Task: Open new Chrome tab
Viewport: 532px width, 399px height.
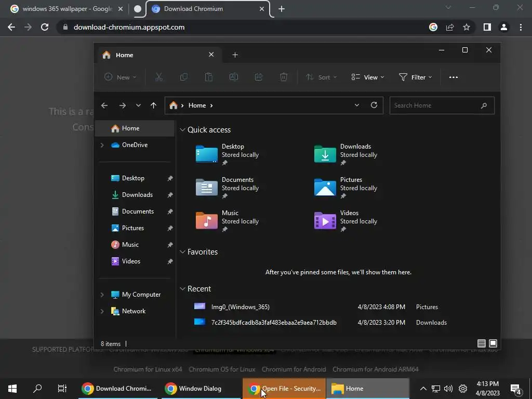Action: coord(282,9)
